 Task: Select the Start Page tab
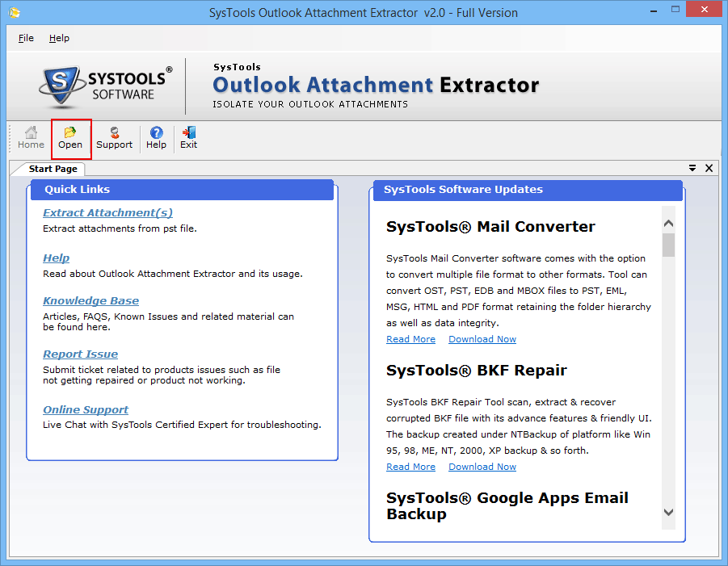[x=53, y=169]
